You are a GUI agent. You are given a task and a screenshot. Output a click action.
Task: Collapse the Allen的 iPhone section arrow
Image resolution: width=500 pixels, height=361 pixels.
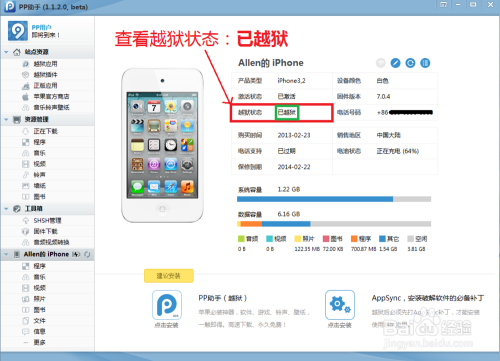pos(6,254)
